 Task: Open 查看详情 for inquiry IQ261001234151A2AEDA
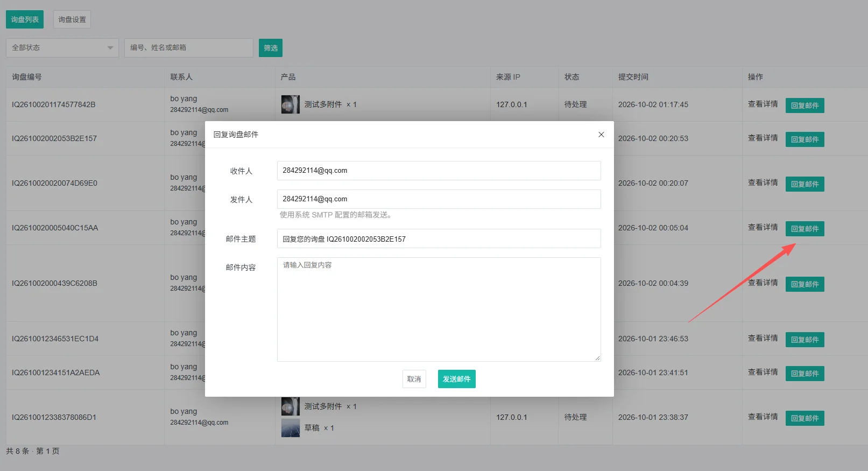[x=763, y=372]
